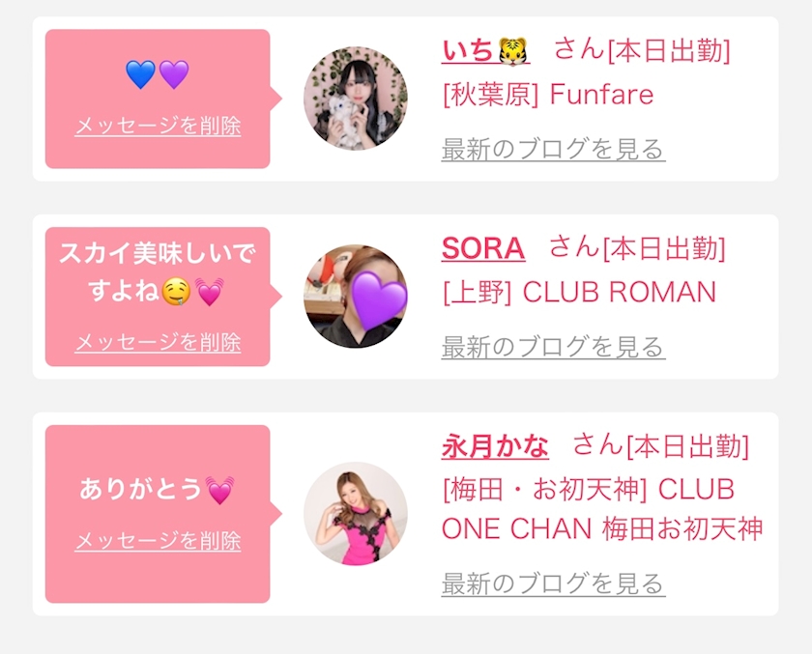Click the blue heart emoji in first message

[140, 74]
